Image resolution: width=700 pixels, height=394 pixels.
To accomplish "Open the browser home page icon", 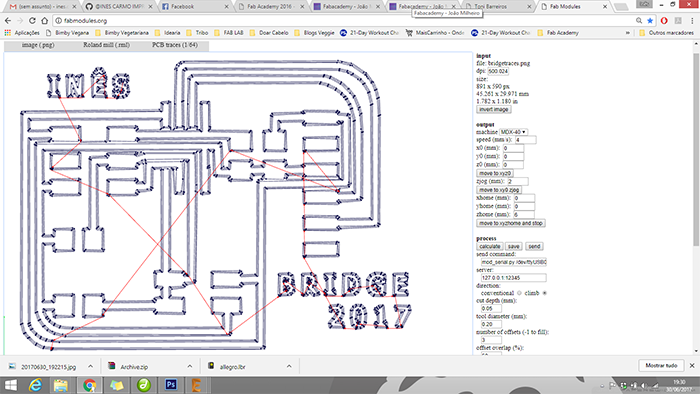I will 44,21.
